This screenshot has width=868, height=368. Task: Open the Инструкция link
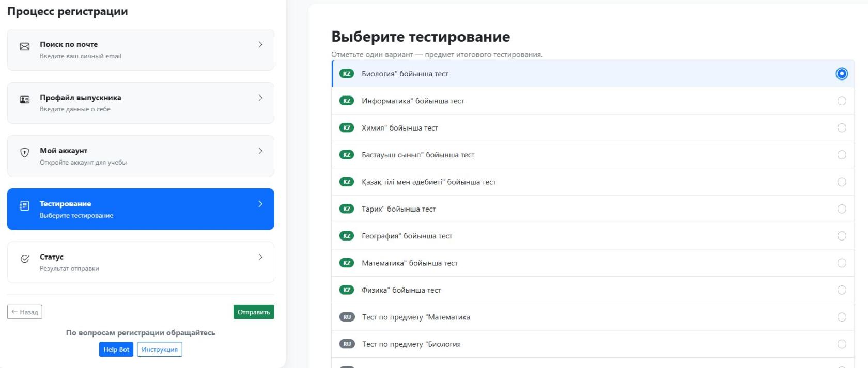[160, 349]
